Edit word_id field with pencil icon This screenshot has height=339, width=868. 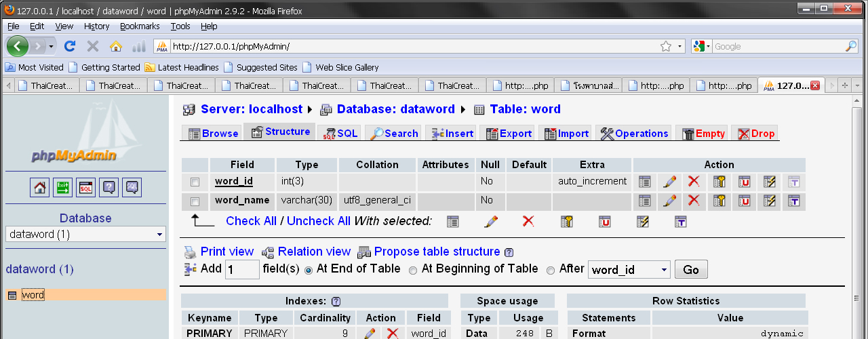tap(669, 182)
